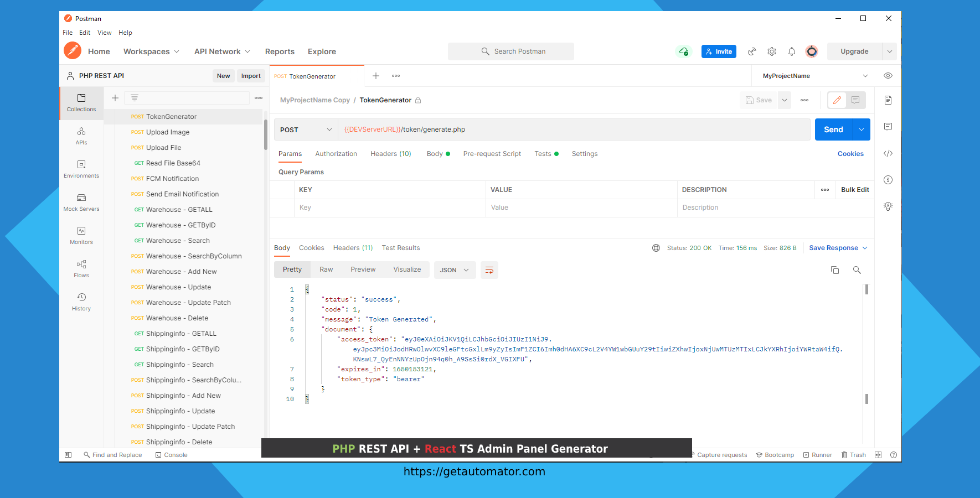Open the Mock Servers section
This screenshot has height=498, width=980.
[x=81, y=203]
